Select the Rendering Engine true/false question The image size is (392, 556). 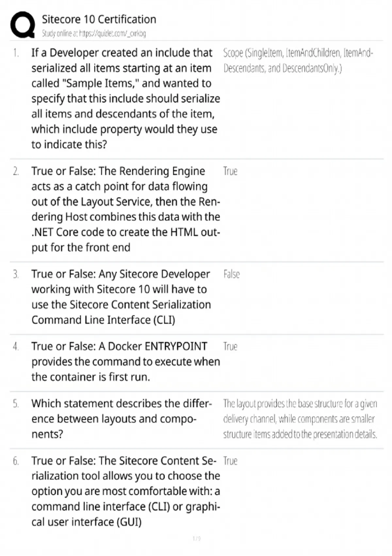[x=125, y=209]
